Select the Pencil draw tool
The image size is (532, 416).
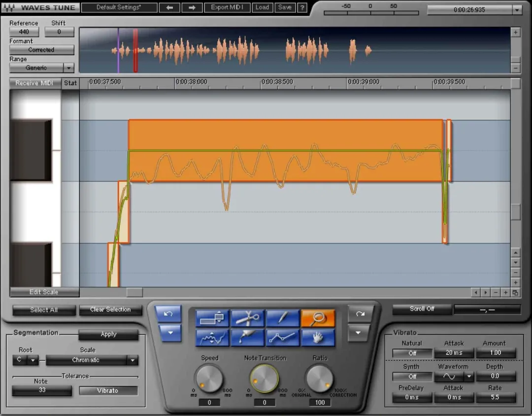[283, 318]
